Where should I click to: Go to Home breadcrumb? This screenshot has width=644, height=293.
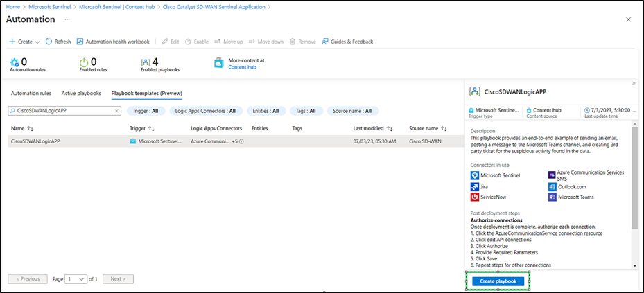12,7
